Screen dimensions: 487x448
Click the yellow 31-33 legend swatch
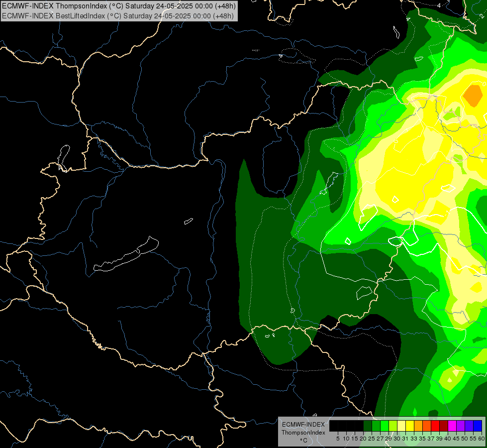click(x=410, y=426)
